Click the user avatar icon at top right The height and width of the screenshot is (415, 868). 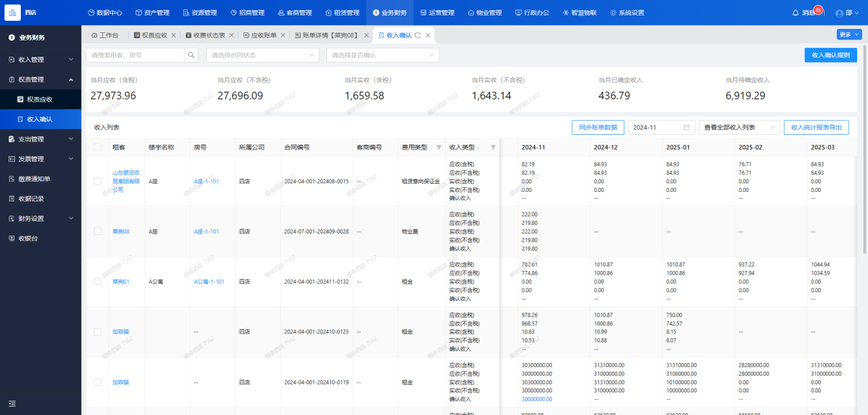(840, 13)
